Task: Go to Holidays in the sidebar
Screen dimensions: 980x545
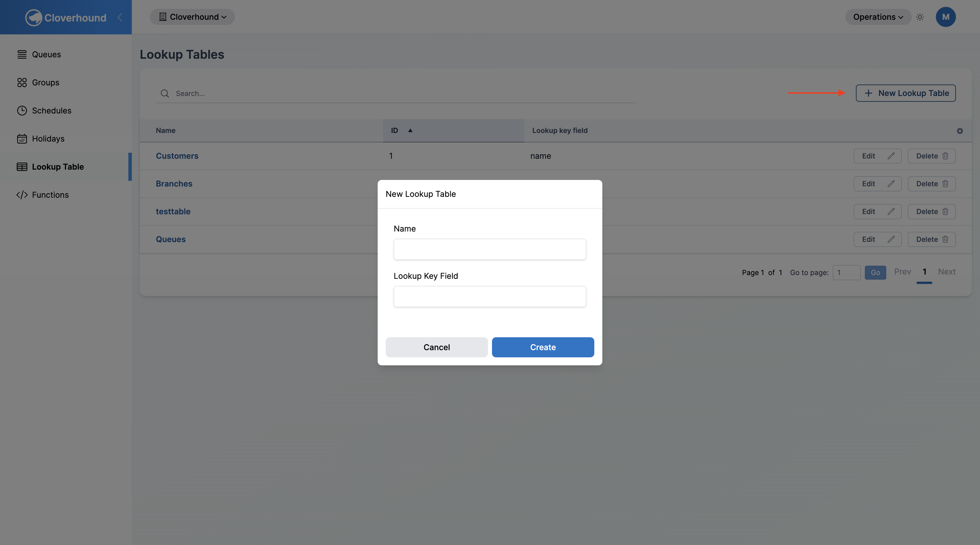Action: (x=48, y=139)
